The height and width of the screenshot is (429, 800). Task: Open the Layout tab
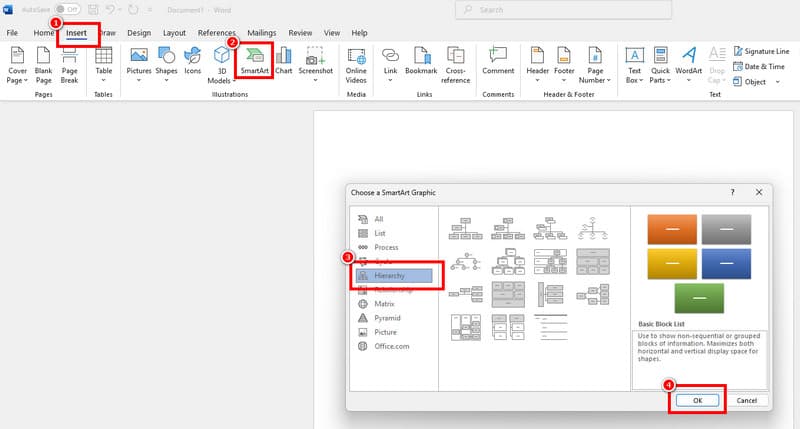point(174,33)
